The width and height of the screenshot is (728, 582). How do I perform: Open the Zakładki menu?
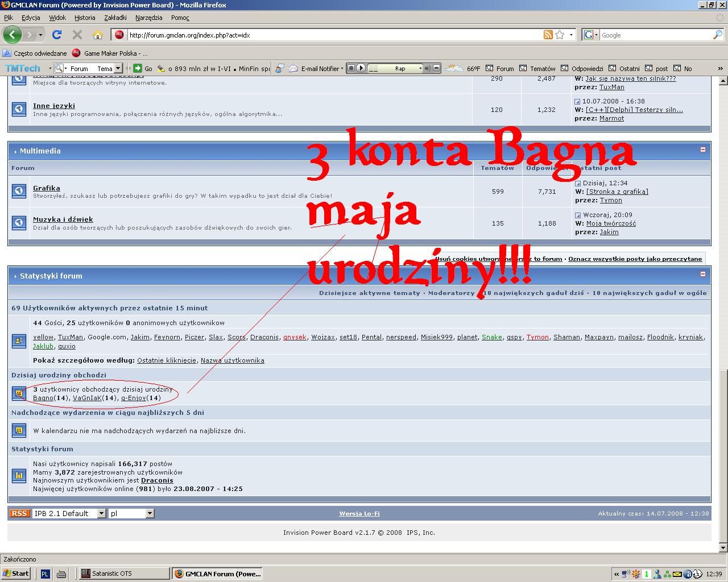(x=115, y=18)
